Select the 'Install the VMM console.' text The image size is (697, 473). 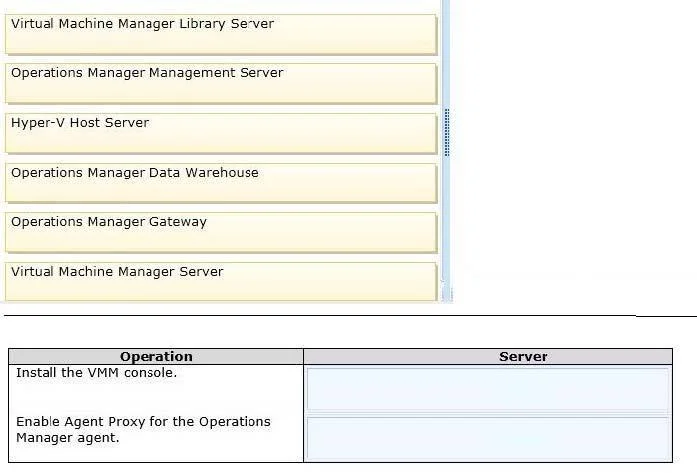pos(96,373)
